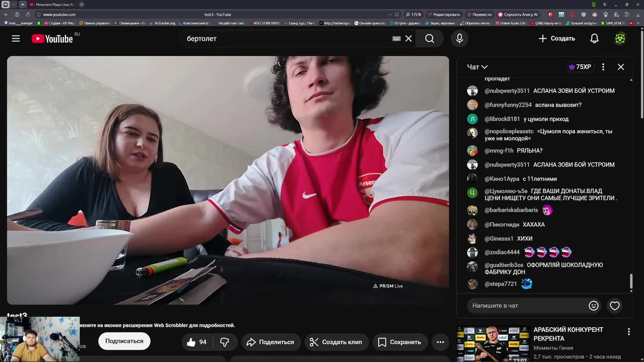The width and height of the screenshot is (644, 362).
Task: Click @librock8181 green avatar
Action: click(472, 119)
